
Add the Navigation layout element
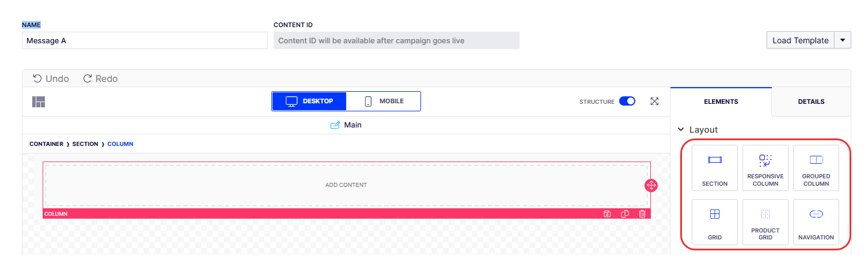click(816, 222)
